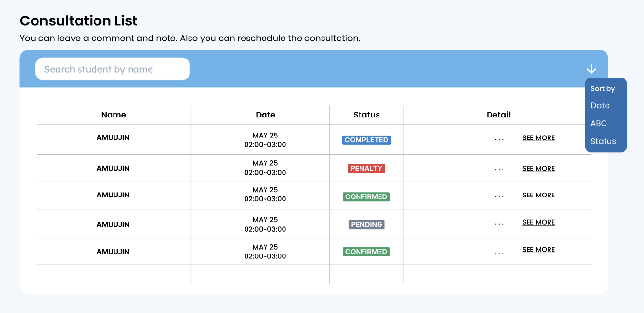Click the Date column header
The image size is (644, 313).
[265, 115]
